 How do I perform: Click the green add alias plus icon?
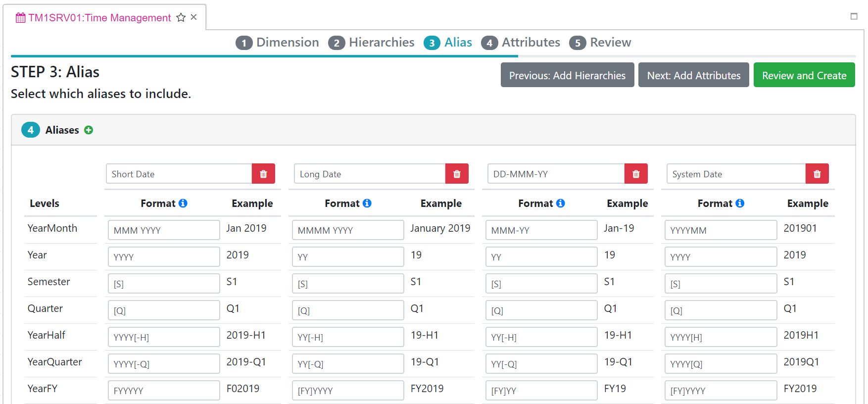[x=89, y=130]
